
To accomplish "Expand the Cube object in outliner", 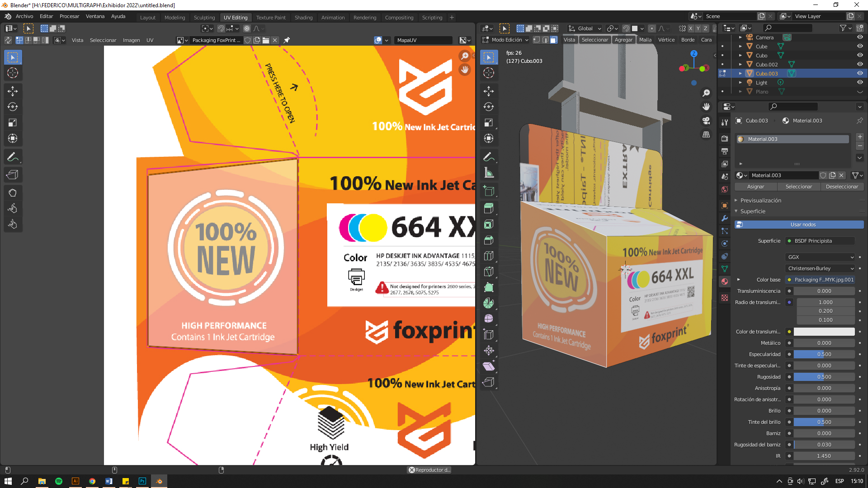I will click(740, 47).
